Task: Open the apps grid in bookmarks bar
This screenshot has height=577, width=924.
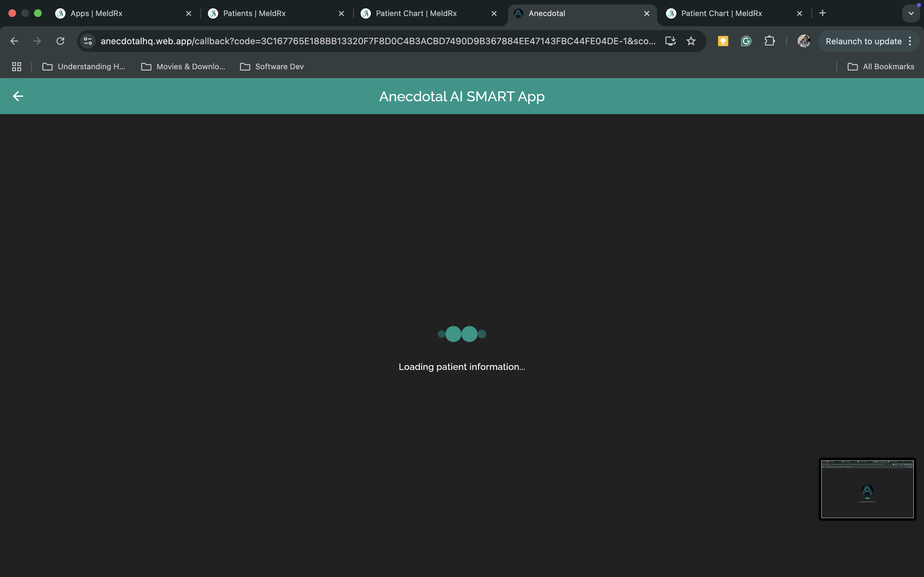Action: tap(16, 67)
